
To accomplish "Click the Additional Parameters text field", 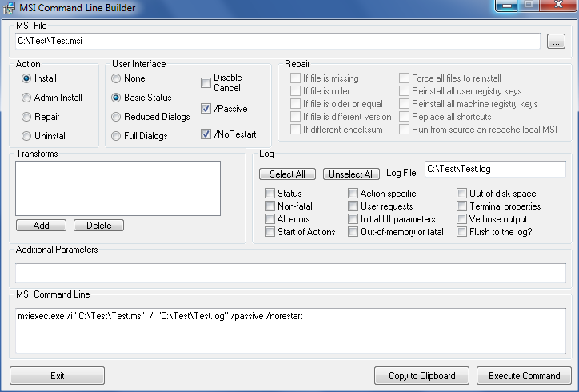I will (x=289, y=273).
